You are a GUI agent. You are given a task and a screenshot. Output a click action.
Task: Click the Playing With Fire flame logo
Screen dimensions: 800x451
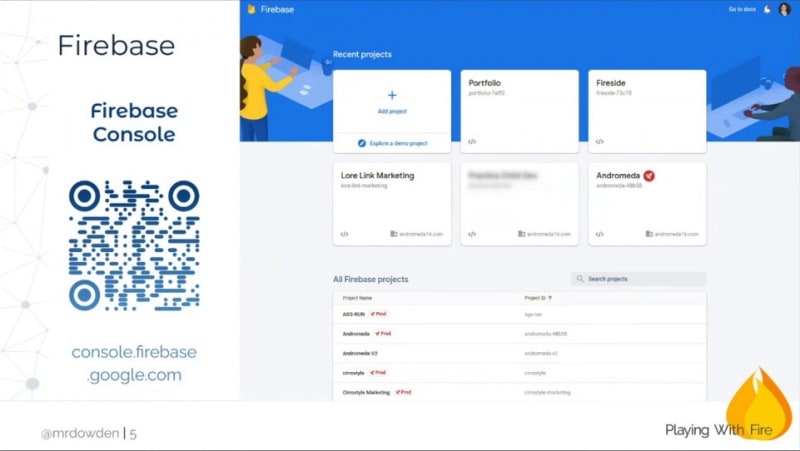tap(759, 403)
